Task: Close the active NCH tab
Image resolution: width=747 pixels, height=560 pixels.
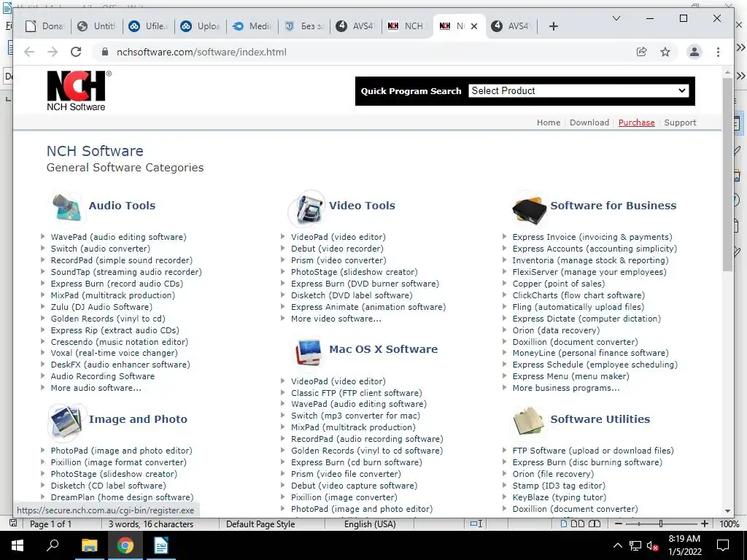Action: point(474,26)
